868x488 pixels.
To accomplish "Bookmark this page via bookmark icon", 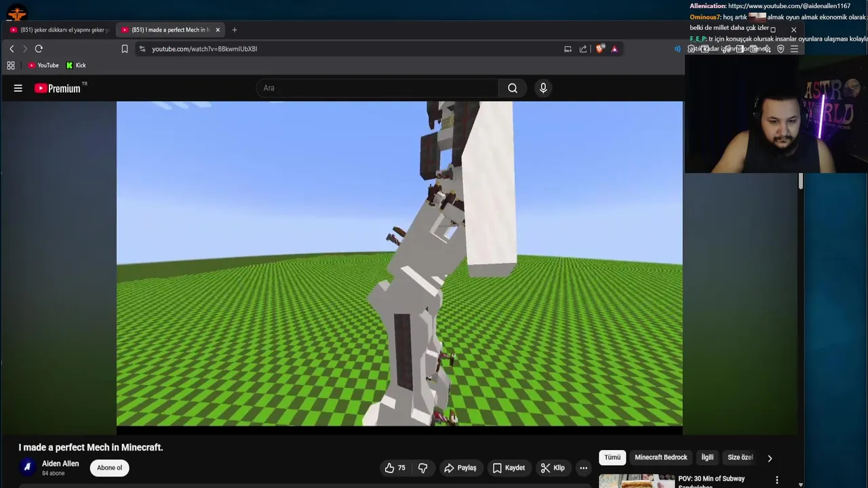I will coord(125,49).
